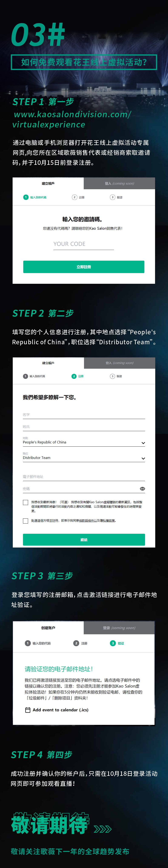Click the 名字 first name field
The width and height of the screenshot is (168, 868).
click(x=84, y=415)
